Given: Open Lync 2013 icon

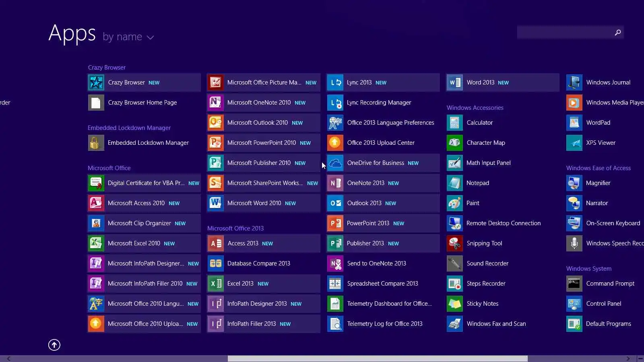Looking at the screenshot, I should tap(335, 82).
